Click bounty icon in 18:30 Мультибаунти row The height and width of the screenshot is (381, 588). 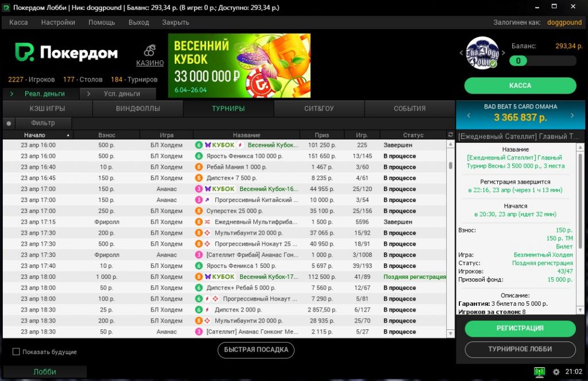207,321
